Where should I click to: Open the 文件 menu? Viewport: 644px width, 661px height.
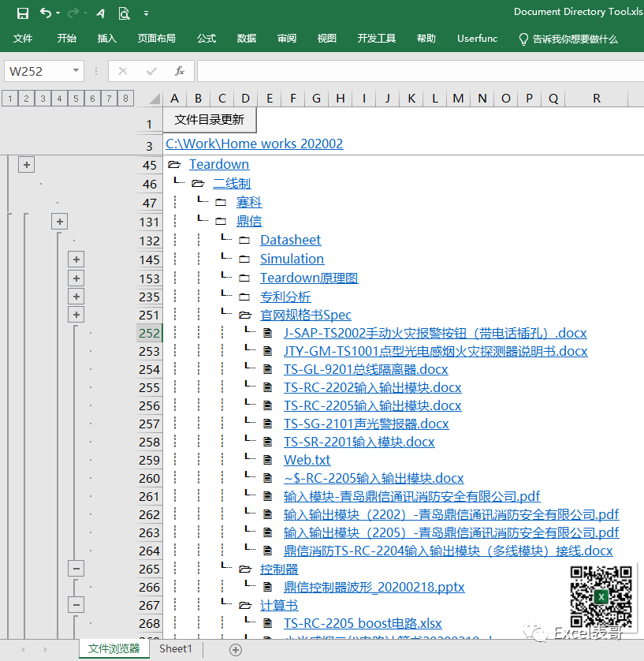pos(23,39)
